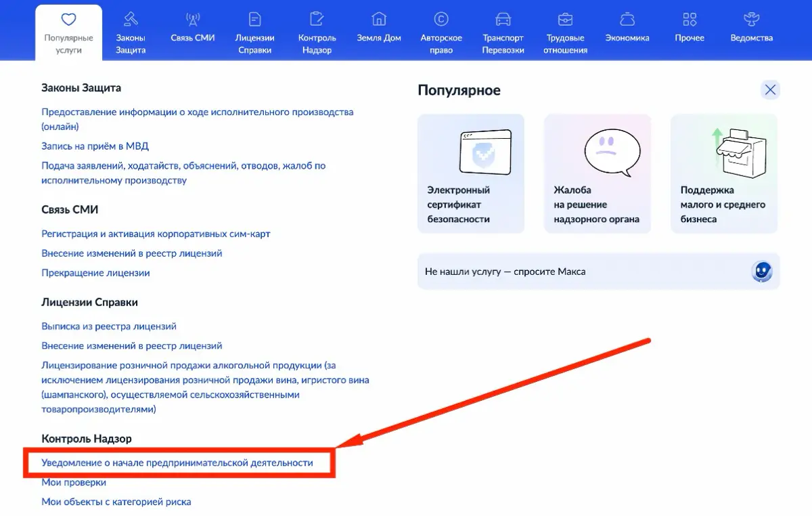Open Лицензирование розничной продажи алкогольной продукции link

[205, 387]
